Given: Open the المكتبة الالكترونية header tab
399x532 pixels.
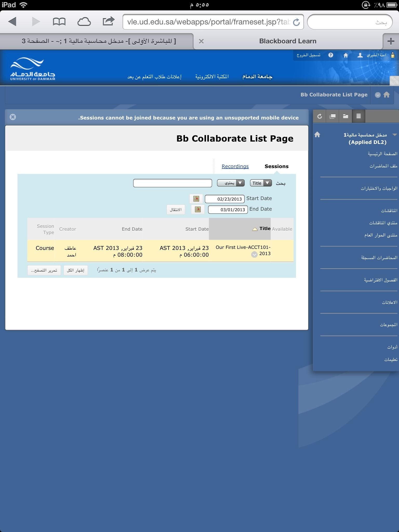Looking at the screenshot, I should (212, 76).
